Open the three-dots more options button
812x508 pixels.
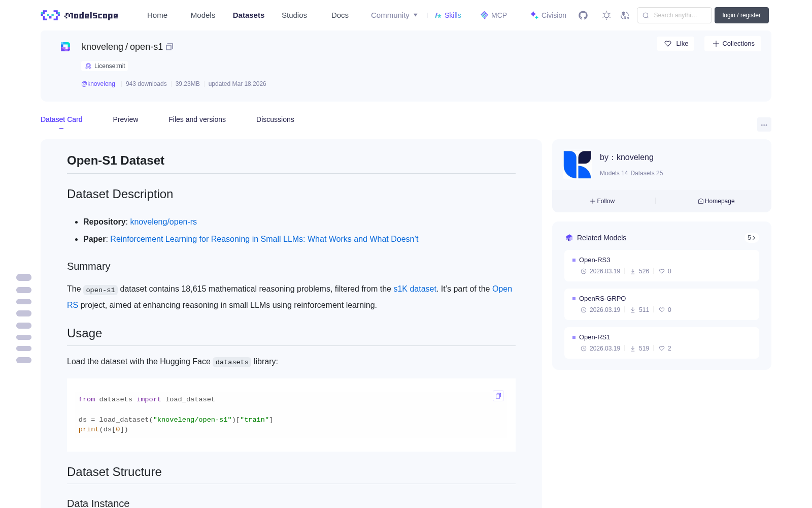tap(764, 125)
